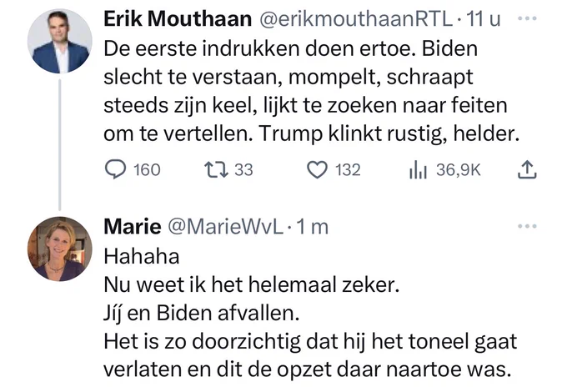Share the tweet using the upload arrow icon
This screenshot has width=567, height=392.
coord(527,169)
